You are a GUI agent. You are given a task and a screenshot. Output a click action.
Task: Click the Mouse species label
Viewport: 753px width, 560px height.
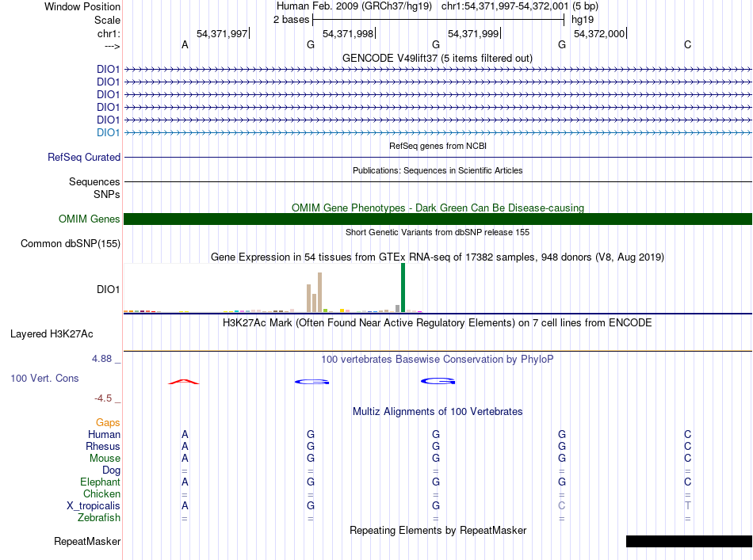105,459
